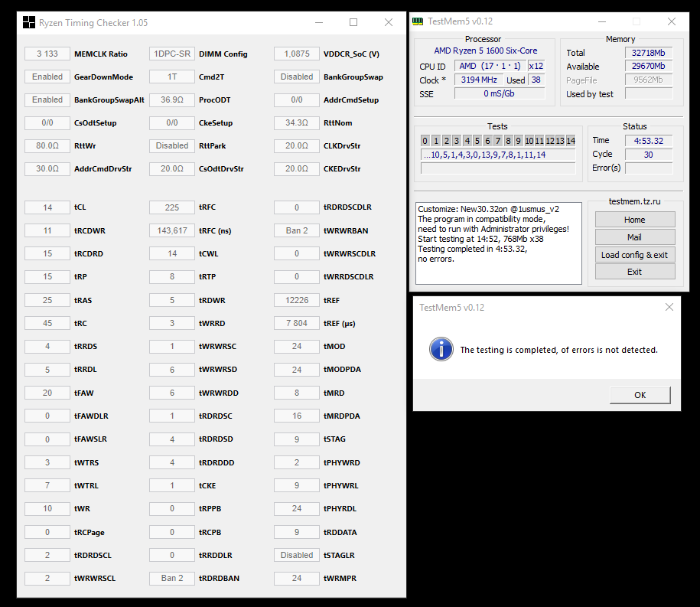
Task: Select the VDDCR_SoC value 1,0875
Action: (x=296, y=54)
